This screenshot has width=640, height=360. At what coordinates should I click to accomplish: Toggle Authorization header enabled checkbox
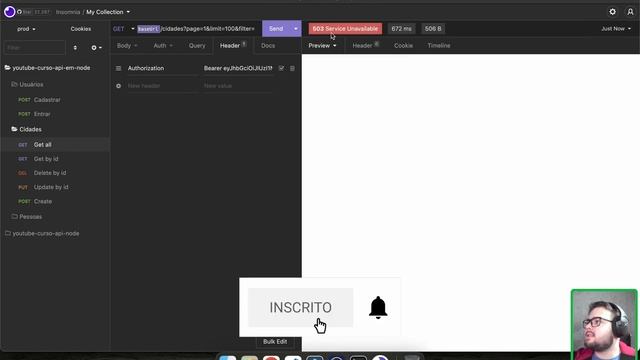coord(281,68)
